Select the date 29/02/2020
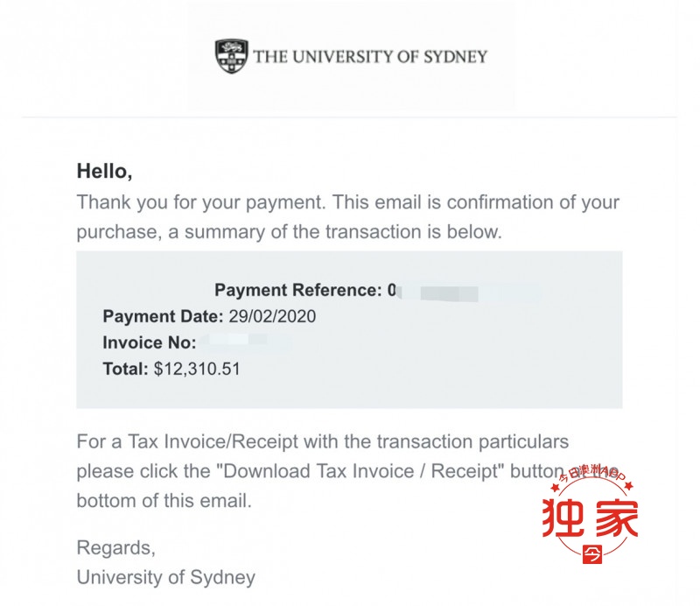Viewport: 700px width, 606px height. (272, 316)
